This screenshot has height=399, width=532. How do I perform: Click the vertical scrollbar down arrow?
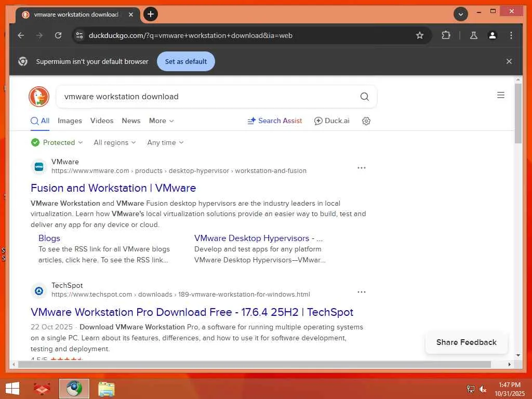click(518, 355)
